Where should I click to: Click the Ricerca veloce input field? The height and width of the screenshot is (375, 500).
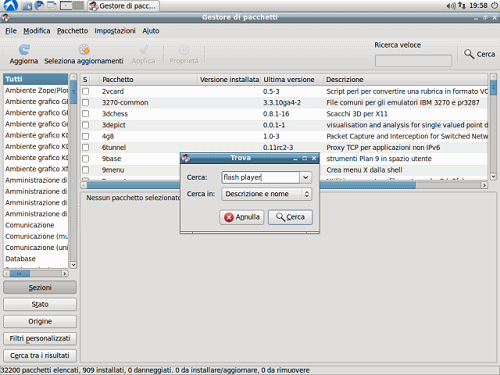point(413,61)
